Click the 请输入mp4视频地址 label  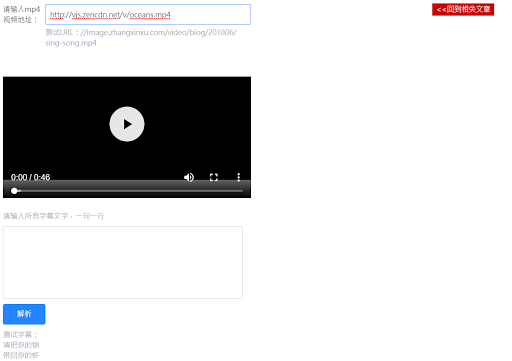pyautogui.click(x=22, y=14)
